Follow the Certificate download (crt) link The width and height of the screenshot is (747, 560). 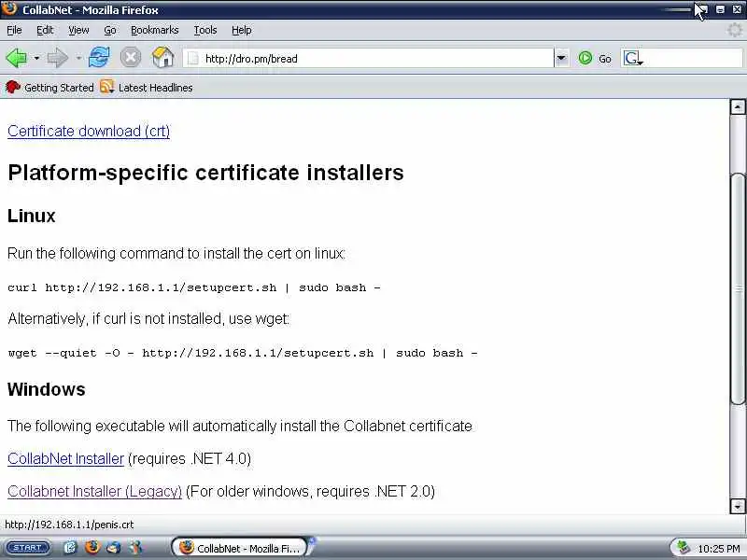tap(89, 131)
